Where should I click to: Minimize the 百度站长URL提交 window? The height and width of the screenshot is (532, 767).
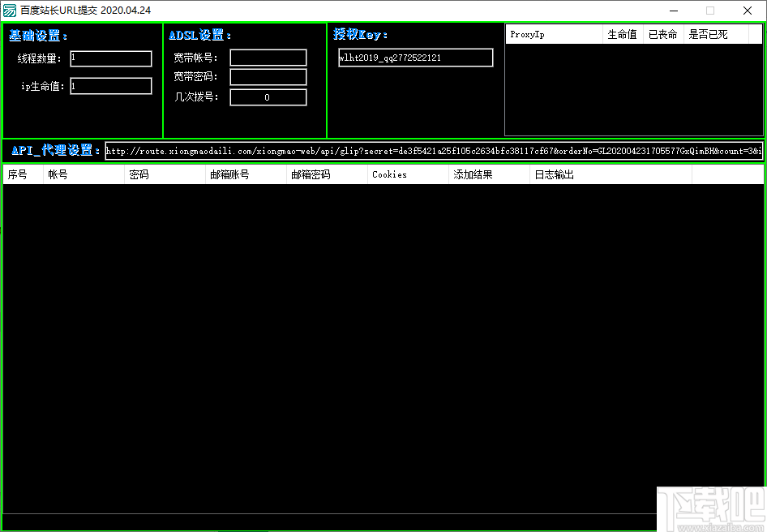pyautogui.click(x=674, y=11)
